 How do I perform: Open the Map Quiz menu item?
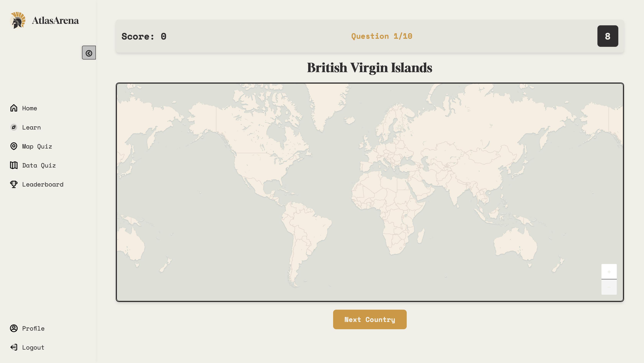37,146
